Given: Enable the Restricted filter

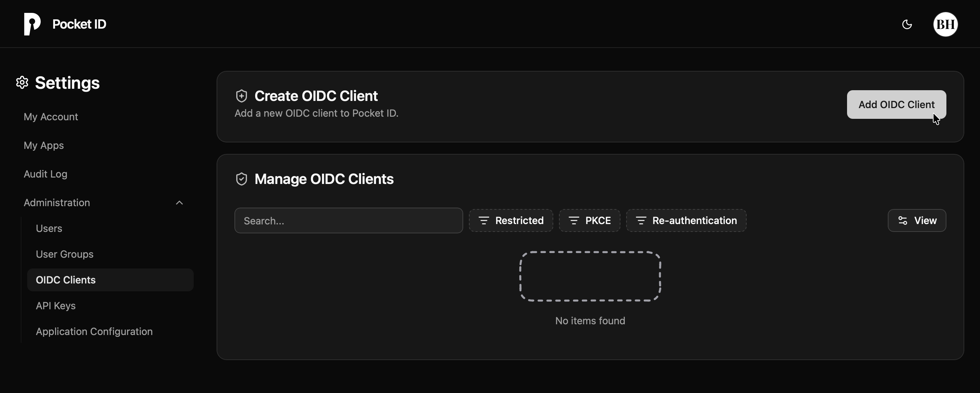Looking at the screenshot, I should [x=511, y=220].
